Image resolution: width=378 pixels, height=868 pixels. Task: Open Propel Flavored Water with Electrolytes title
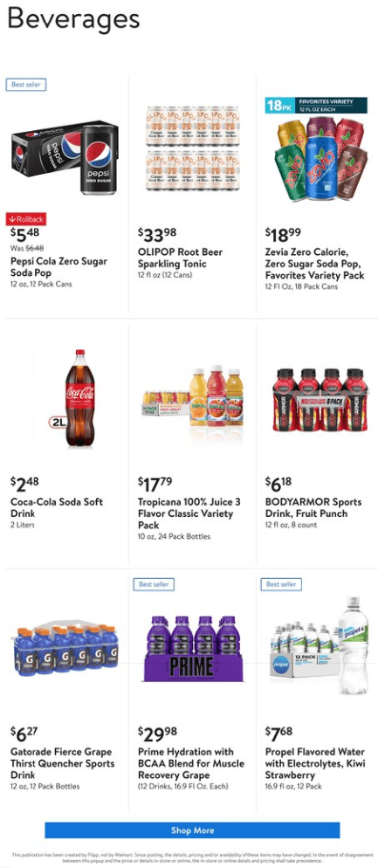point(314,763)
